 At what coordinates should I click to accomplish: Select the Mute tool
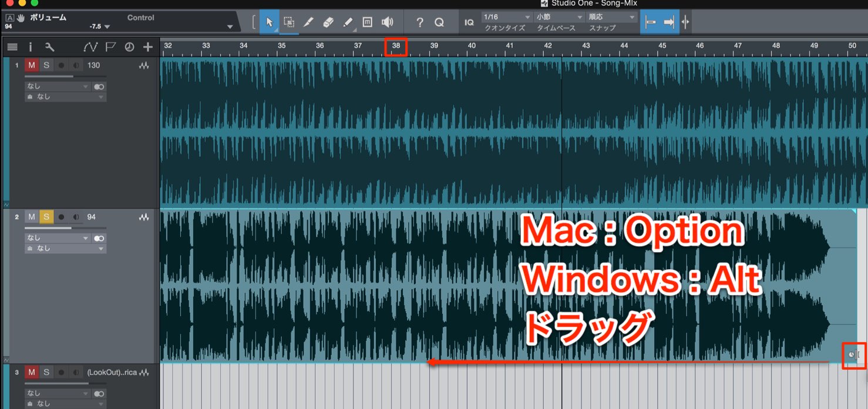click(x=367, y=22)
